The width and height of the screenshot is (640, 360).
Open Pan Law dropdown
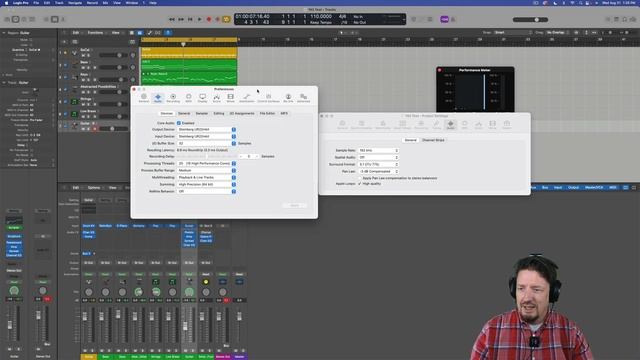(378, 171)
